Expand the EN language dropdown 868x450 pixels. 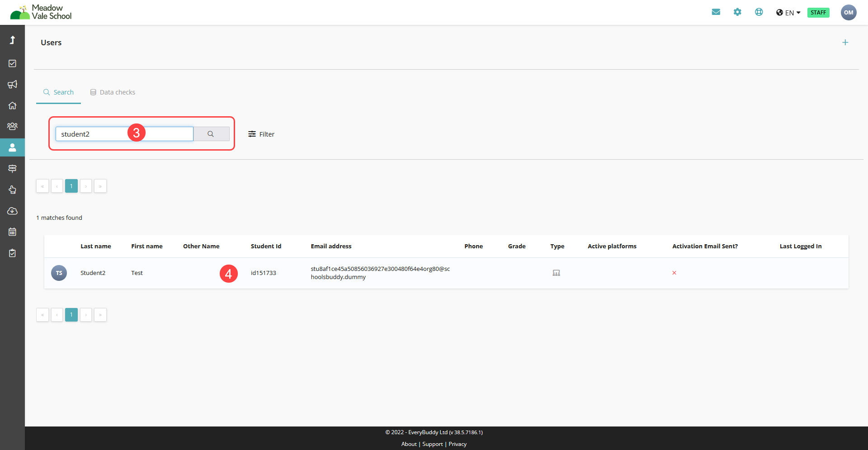788,13
